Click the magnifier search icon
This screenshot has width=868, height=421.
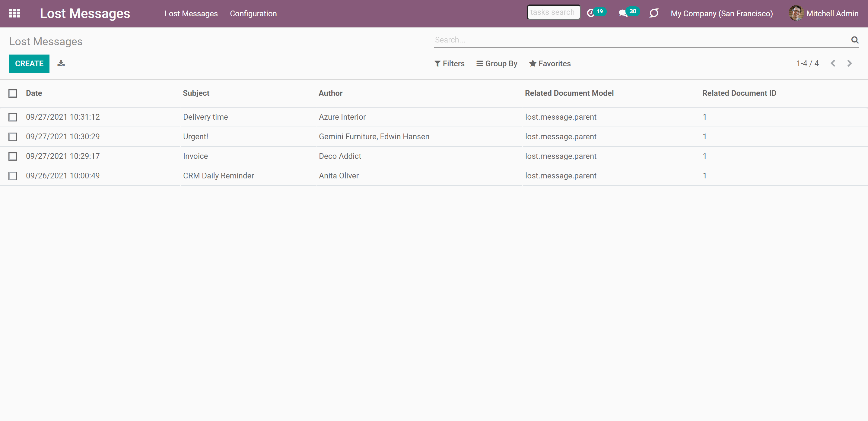pos(854,40)
